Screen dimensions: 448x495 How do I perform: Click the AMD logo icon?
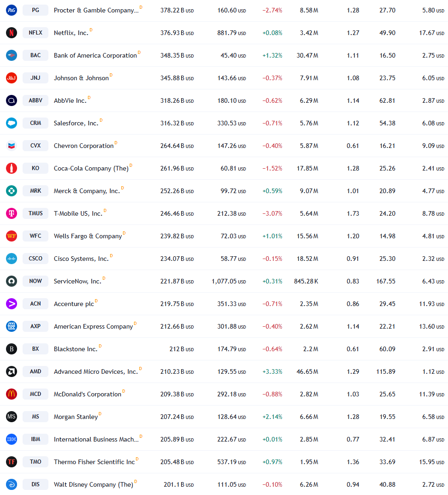pos(12,371)
